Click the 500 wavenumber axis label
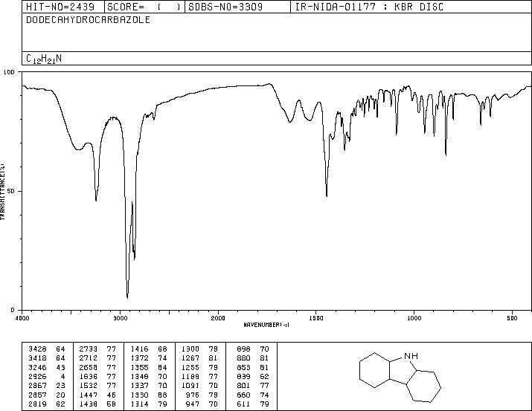The height and width of the screenshot is (411, 532). [x=512, y=318]
